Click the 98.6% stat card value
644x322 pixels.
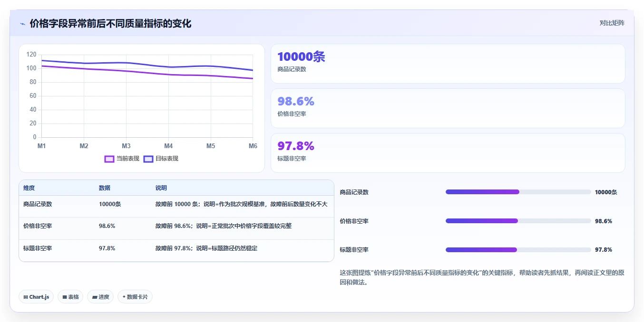tap(296, 101)
